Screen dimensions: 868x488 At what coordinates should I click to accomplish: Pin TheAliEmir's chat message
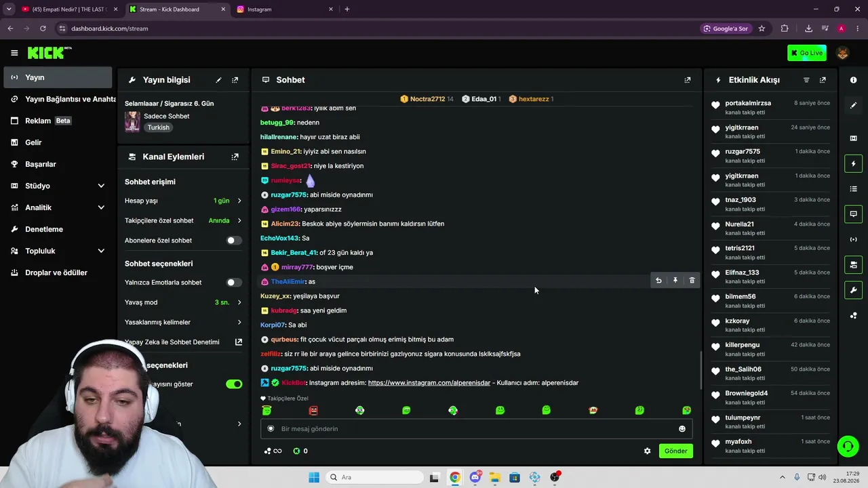[x=675, y=281]
